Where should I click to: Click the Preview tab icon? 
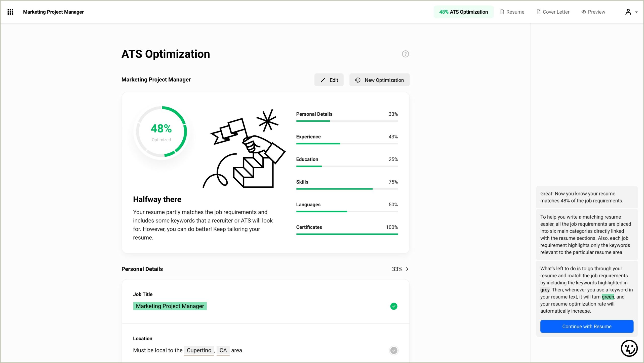click(584, 12)
